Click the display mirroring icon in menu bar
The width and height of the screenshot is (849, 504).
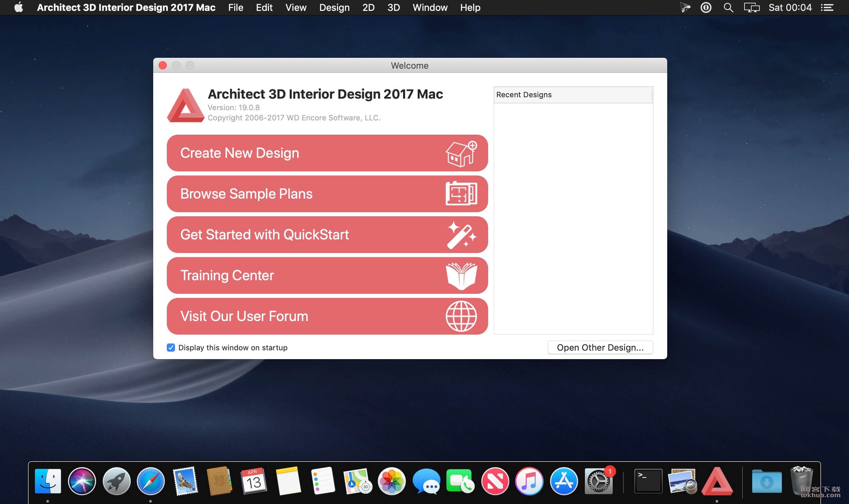[752, 7]
